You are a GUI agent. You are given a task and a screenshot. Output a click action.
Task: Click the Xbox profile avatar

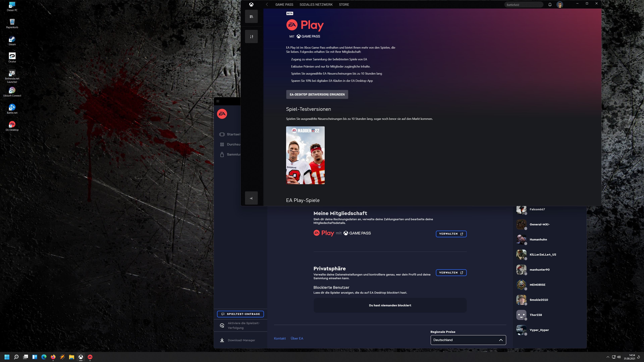(x=560, y=5)
